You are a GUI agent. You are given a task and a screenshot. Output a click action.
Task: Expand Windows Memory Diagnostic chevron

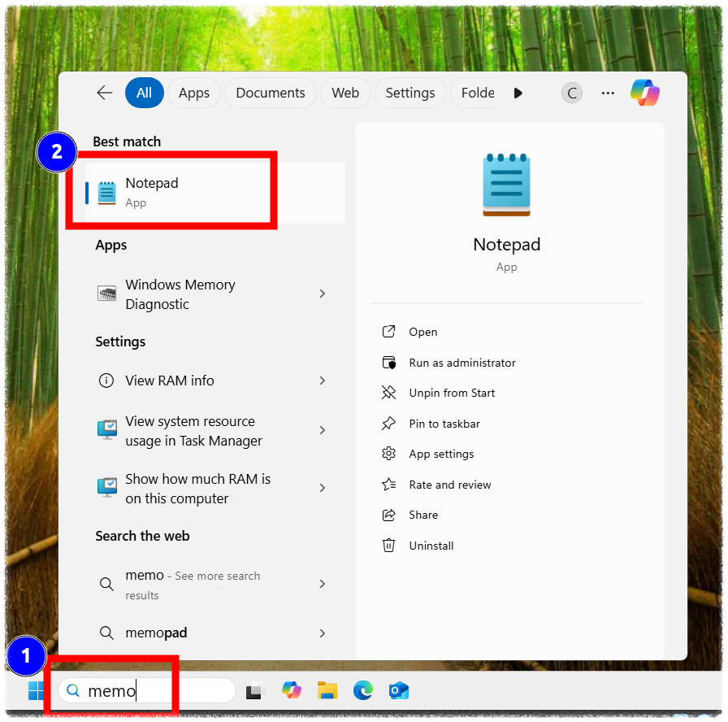[323, 294]
